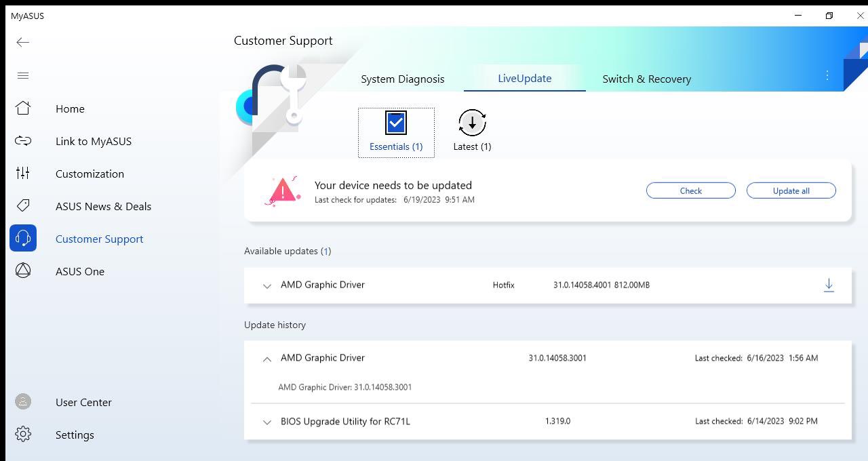
Task: Click the Customer Support headset icon
Action: tap(23, 239)
